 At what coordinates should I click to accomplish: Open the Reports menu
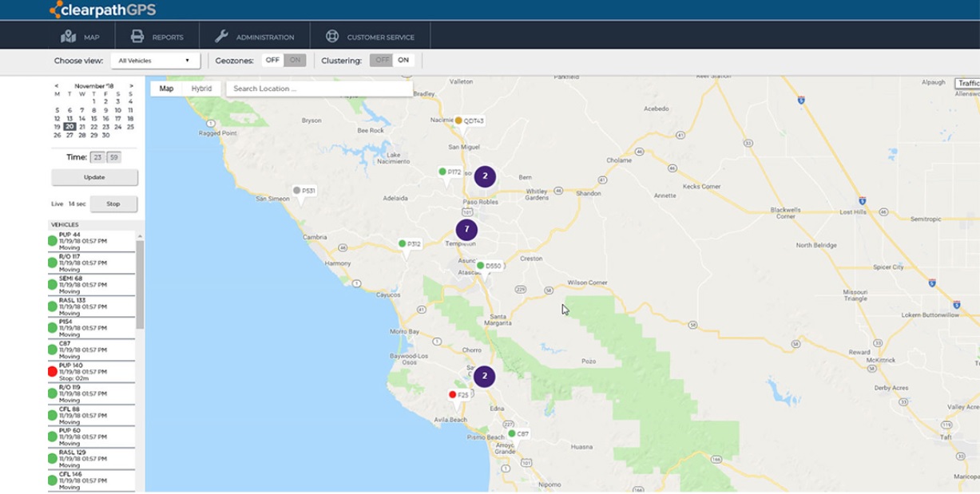point(157,37)
